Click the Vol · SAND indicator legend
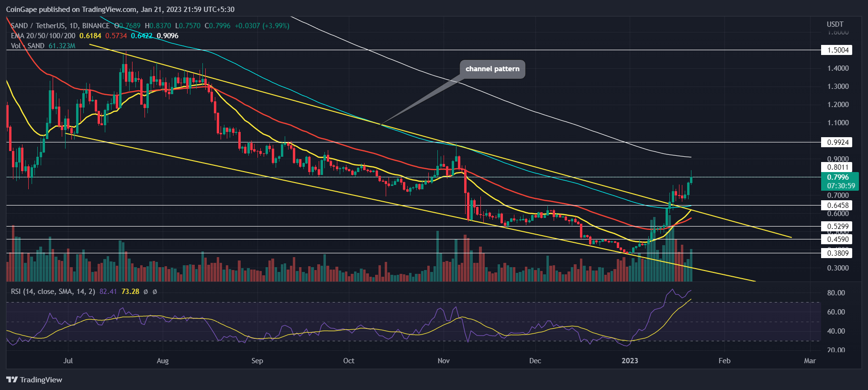868x390 pixels. (x=28, y=46)
